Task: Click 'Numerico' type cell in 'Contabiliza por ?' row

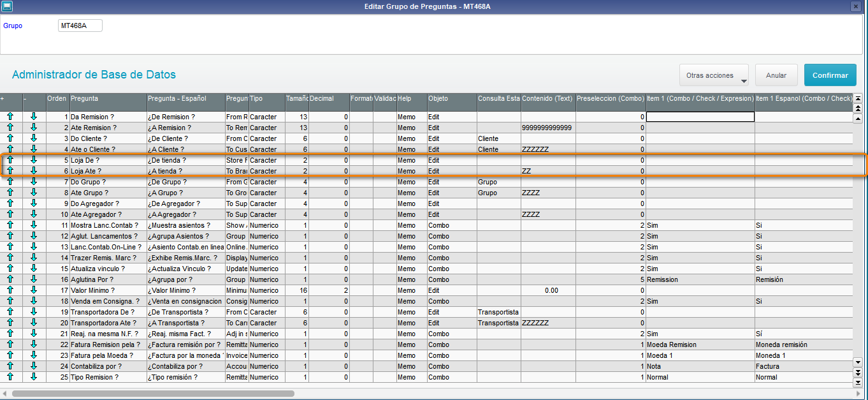Action: [266, 366]
